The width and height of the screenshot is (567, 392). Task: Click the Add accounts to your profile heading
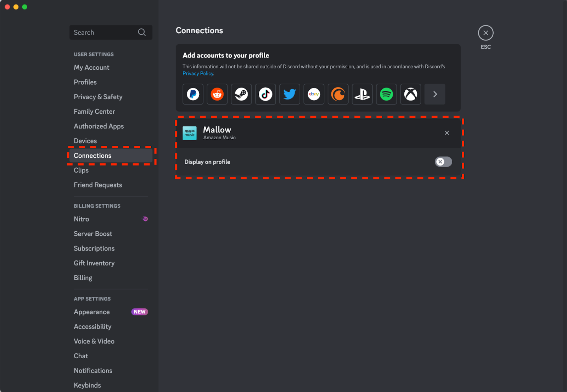click(x=226, y=55)
